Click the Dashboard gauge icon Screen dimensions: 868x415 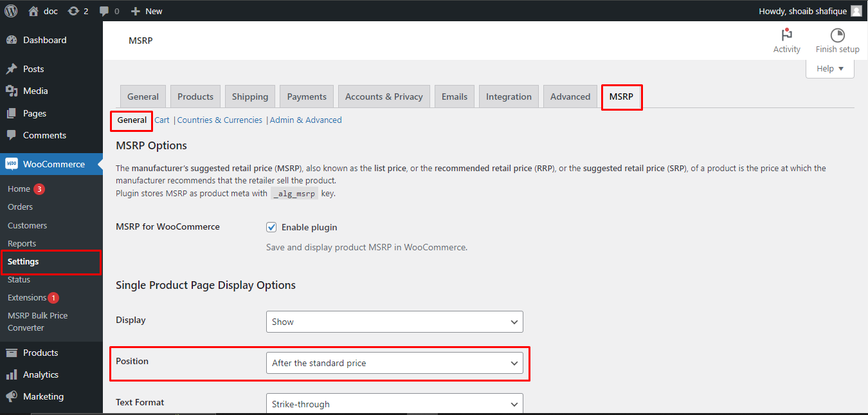(x=12, y=40)
